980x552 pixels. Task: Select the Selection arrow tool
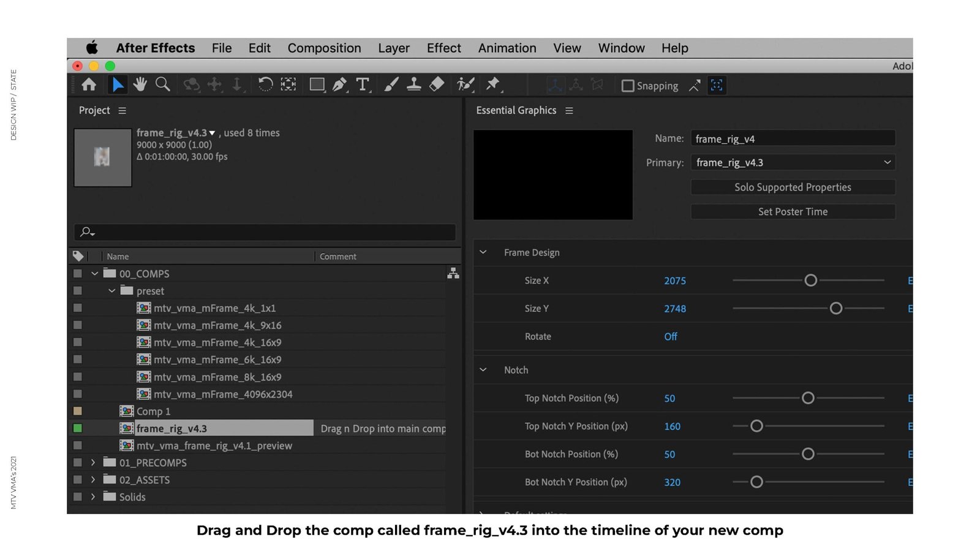click(x=117, y=85)
